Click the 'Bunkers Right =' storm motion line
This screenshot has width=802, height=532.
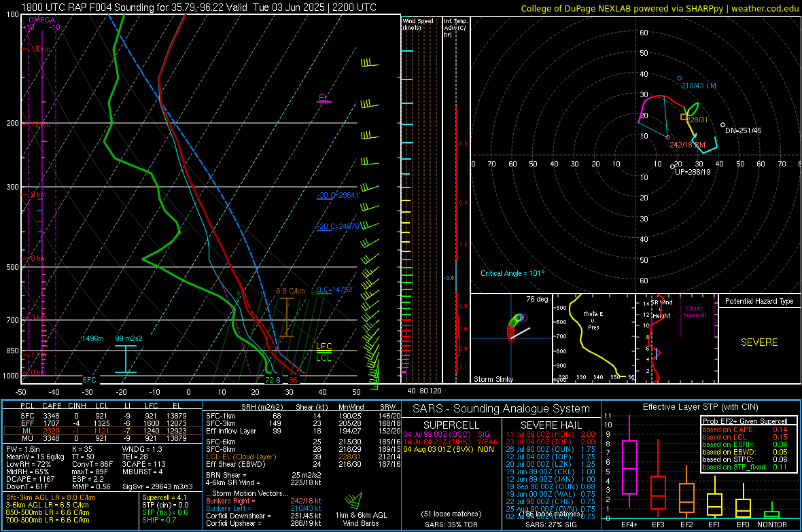(x=264, y=501)
